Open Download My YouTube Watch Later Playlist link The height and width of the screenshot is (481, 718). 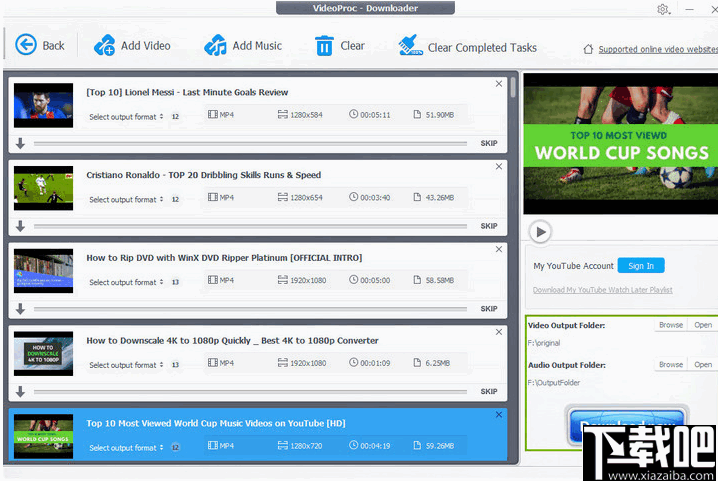click(x=603, y=290)
